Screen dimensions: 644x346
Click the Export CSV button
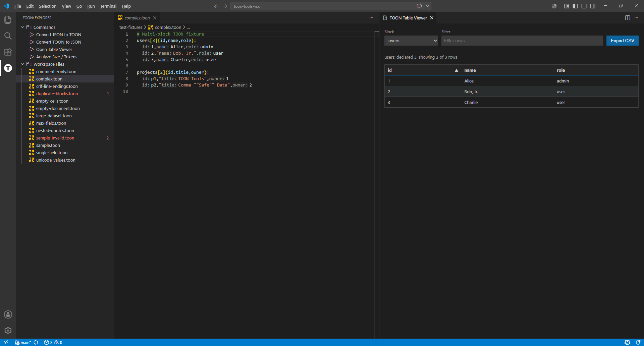(x=622, y=41)
